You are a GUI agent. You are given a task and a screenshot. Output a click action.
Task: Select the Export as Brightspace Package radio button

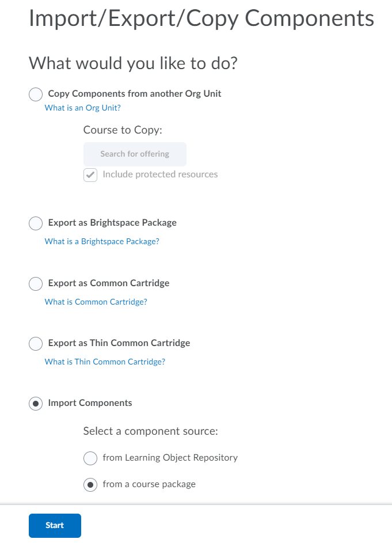point(36,223)
